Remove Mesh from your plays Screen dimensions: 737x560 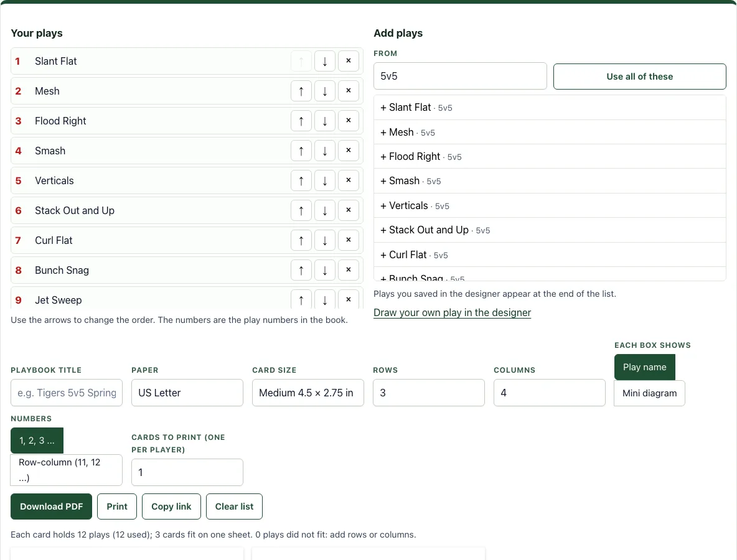(349, 91)
